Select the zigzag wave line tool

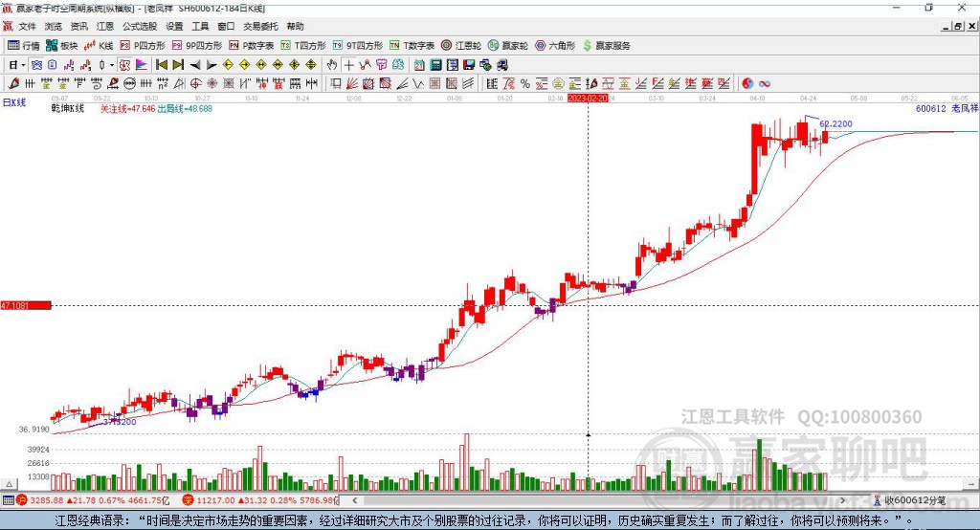coord(417,83)
